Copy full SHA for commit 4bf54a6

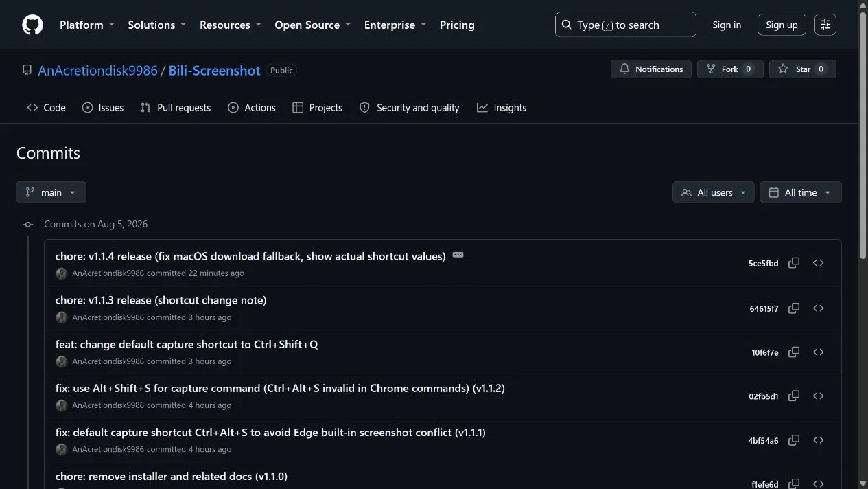tap(794, 440)
